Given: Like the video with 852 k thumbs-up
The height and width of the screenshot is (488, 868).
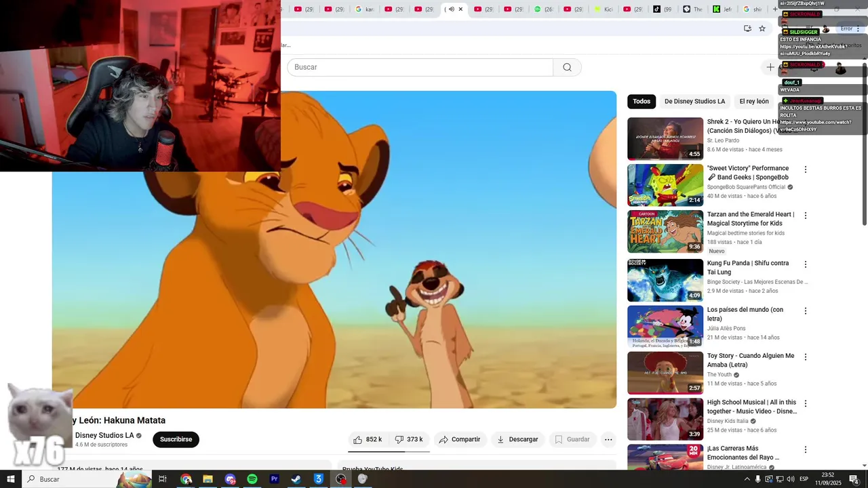Looking at the screenshot, I should [x=367, y=439].
